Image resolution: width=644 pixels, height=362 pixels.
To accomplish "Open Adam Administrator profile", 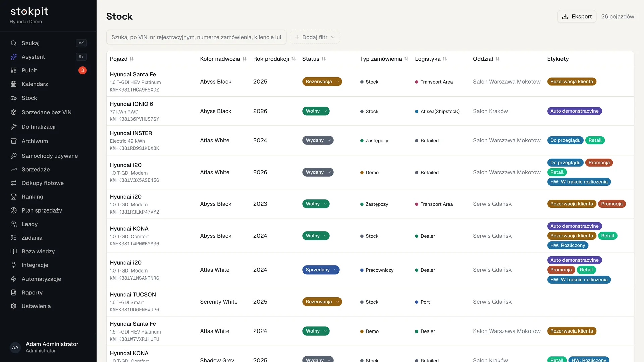I will point(48,347).
